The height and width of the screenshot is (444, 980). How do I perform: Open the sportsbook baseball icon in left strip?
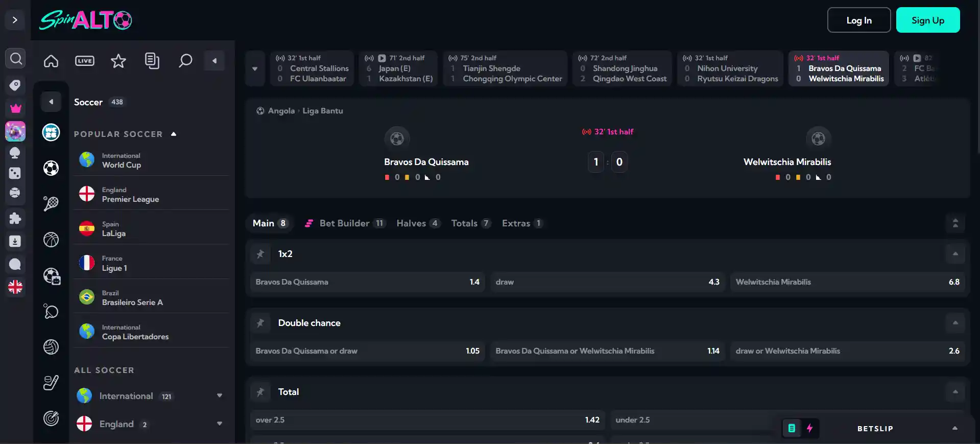click(15, 193)
